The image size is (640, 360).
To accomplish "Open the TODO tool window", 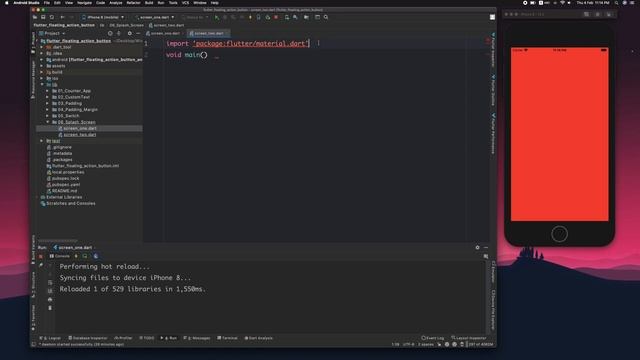I will (147, 338).
